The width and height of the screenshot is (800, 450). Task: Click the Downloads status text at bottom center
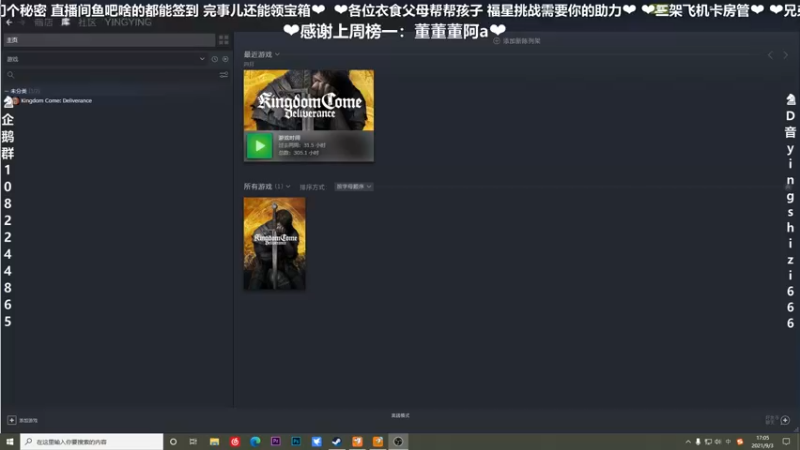[400, 415]
